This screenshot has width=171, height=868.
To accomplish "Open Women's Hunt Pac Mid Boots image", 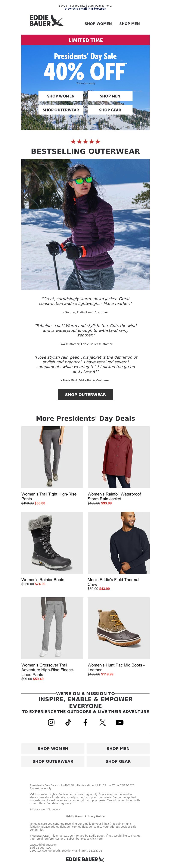I will pyautogui.click(x=118, y=628).
